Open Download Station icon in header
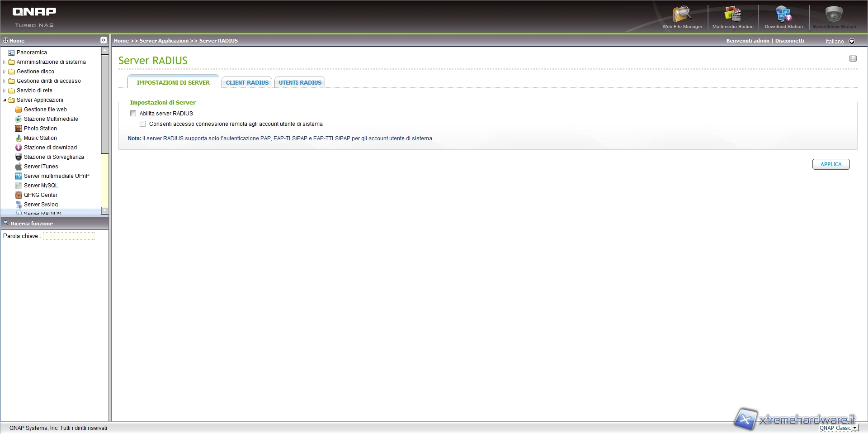This screenshot has height=434, width=868. pos(783,16)
